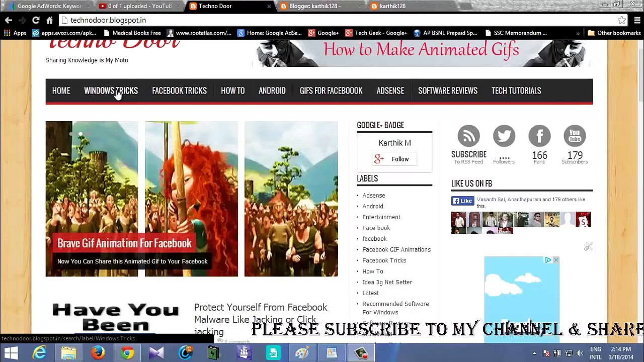
Task: Open the ANDROID menu item
Action: pyautogui.click(x=272, y=91)
